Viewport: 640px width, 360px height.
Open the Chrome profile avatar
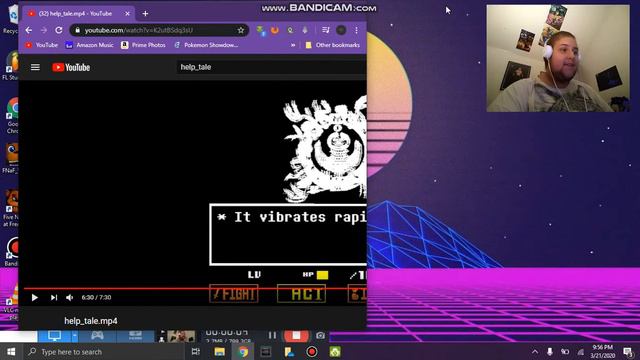click(341, 30)
